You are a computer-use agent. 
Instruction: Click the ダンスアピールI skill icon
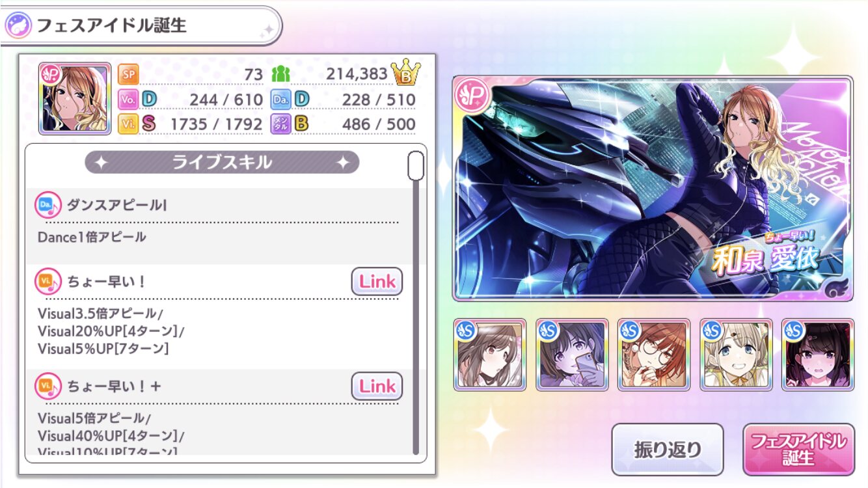48,206
